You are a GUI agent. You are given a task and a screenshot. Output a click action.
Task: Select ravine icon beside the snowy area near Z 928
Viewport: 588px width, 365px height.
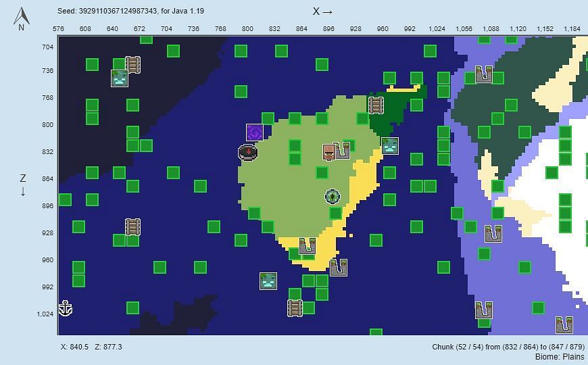click(x=493, y=234)
